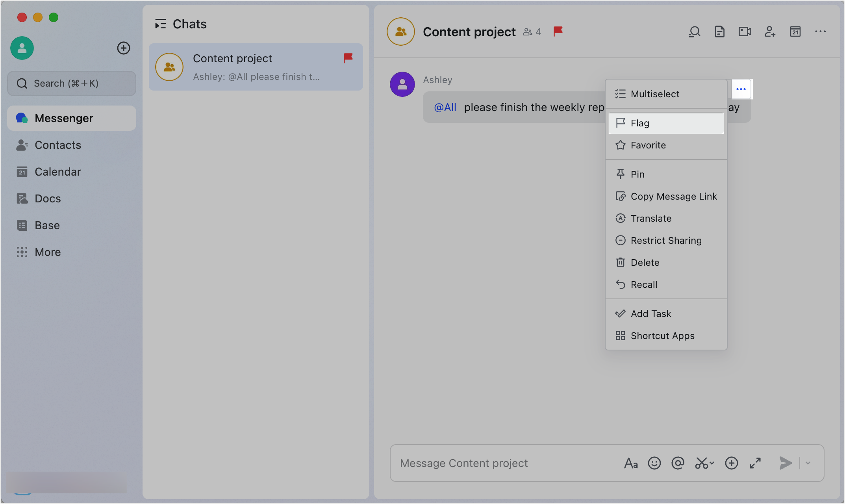
Task: Start a video call from the chat header
Action: [745, 31]
